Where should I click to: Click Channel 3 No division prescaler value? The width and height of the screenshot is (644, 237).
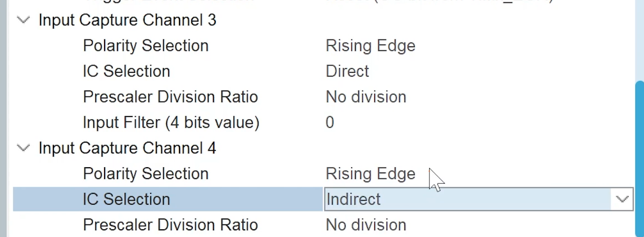tap(366, 97)
